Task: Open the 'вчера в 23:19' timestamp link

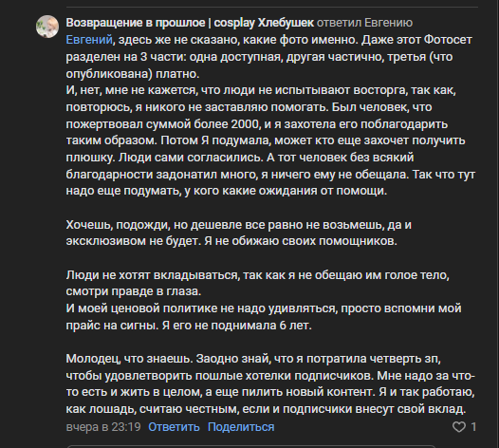Action: [x=103, y=427]
